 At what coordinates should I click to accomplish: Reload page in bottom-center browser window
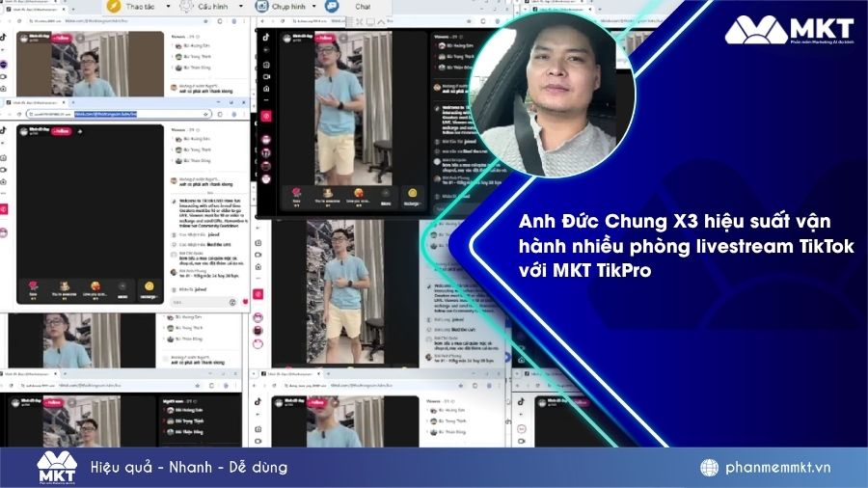click(x=275, y=385)
